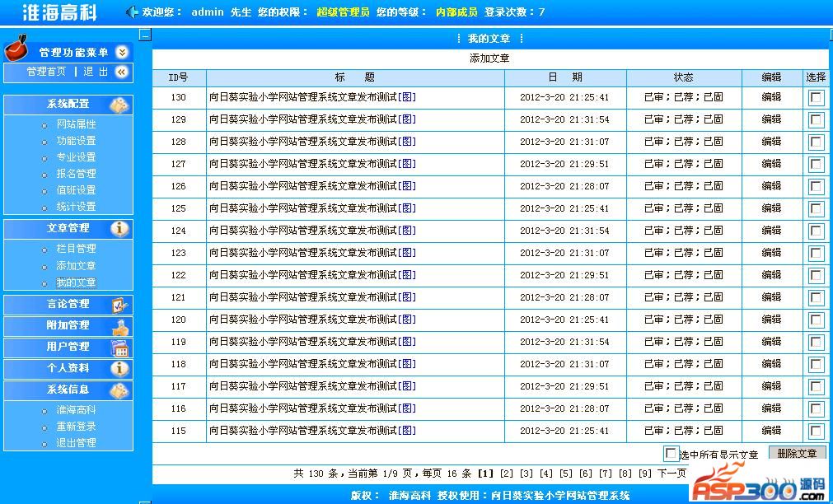Click the 日期 column header
The height and width of the screenshot is (504, 833).
click(565, 77)
